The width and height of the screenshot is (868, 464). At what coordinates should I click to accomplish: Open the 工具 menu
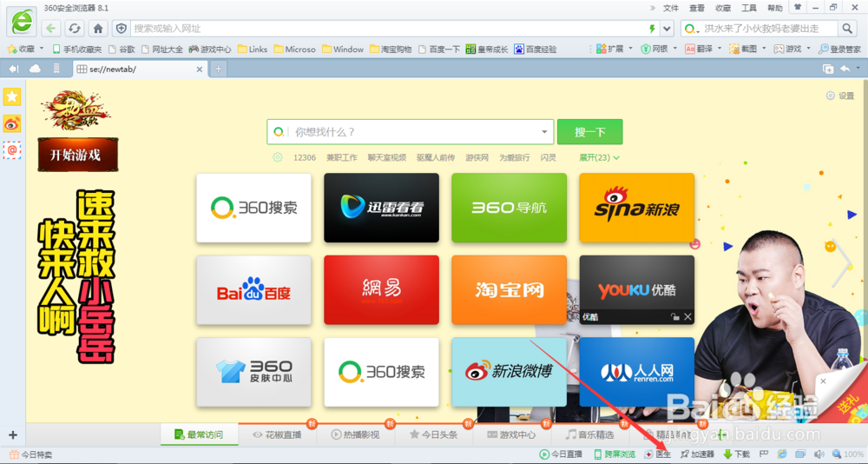click(749, 8)
